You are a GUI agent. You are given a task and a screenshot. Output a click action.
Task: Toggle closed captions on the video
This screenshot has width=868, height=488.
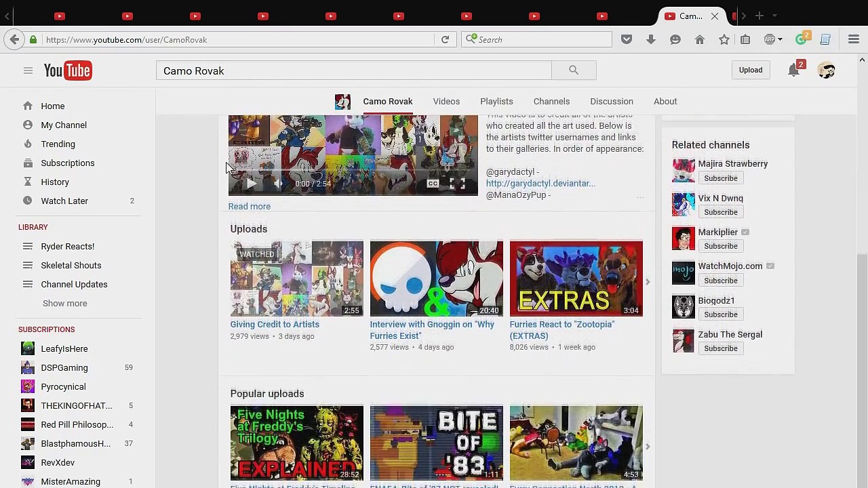(433, 184)
